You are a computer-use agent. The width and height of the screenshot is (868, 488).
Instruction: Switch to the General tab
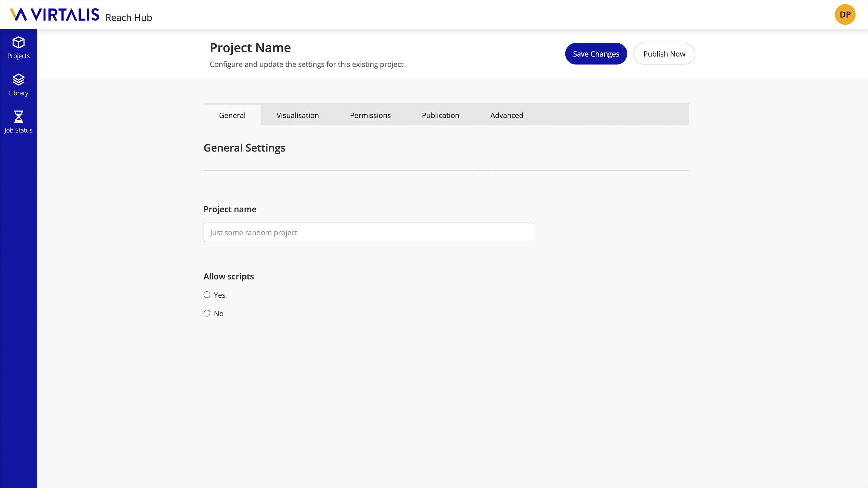coord(232,115)
